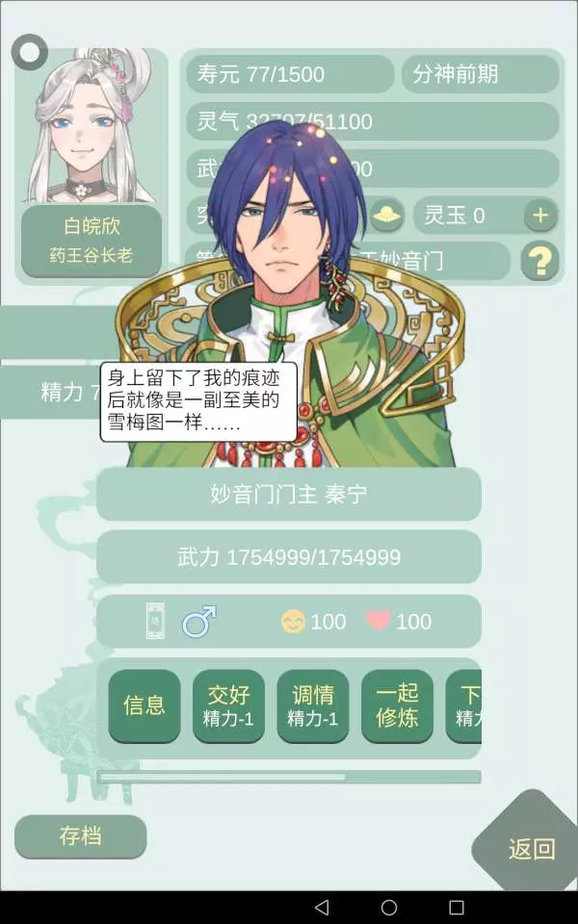The width and height of the screenshot is (578, 924).
Task: Tap the smiley mood icon
Action: (x=293, y=621)
